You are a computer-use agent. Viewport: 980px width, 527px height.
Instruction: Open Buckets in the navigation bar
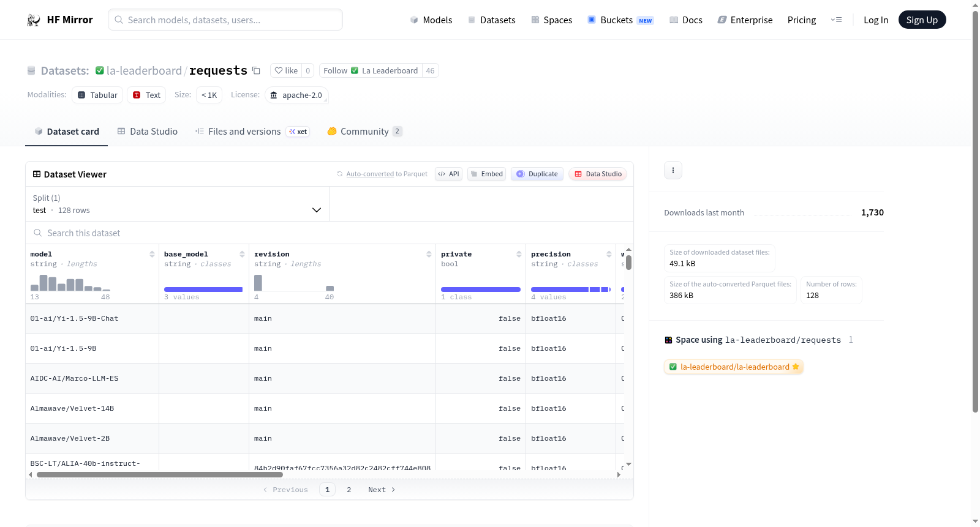[x=621, y=20]
